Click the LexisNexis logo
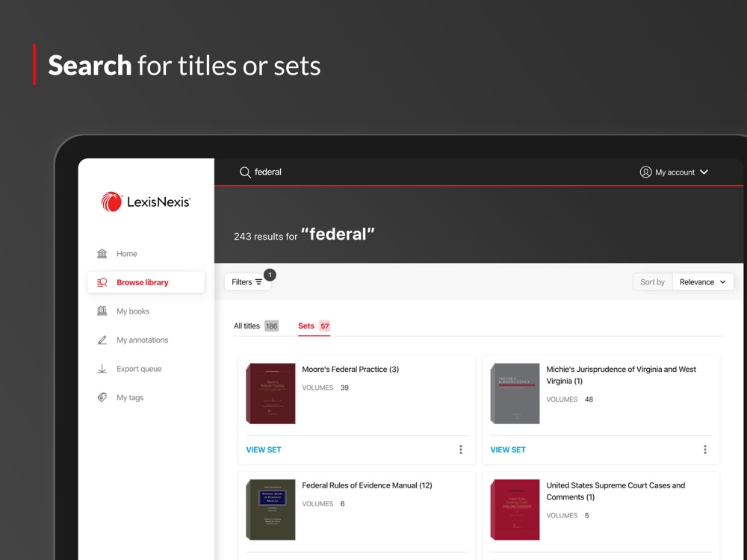This screenshot has height=560, width=747. pyautogui.click(x=145, y=202)
